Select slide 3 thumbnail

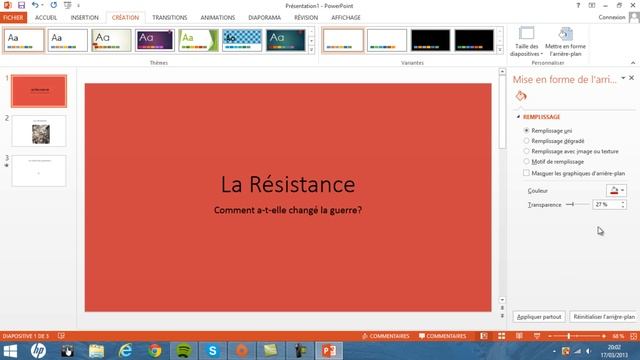[39, 171]
